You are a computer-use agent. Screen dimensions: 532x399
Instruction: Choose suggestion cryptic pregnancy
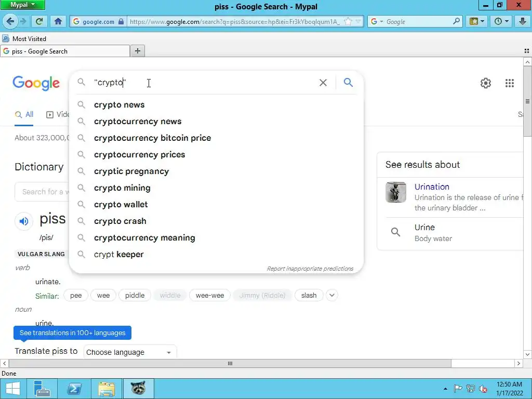(216, 171)
